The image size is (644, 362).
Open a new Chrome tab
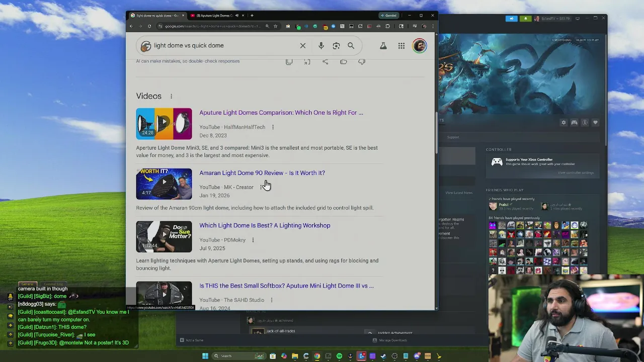pyautogui.click(x=252, y=16)
